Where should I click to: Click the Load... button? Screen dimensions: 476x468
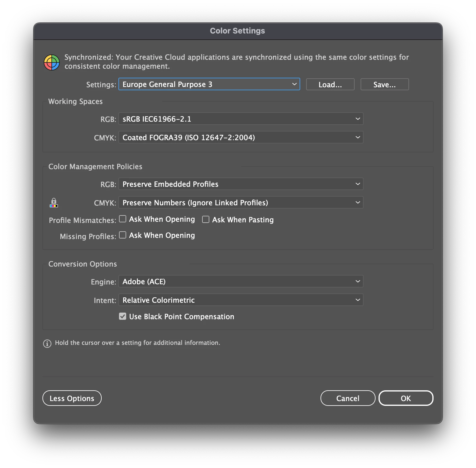330,85
